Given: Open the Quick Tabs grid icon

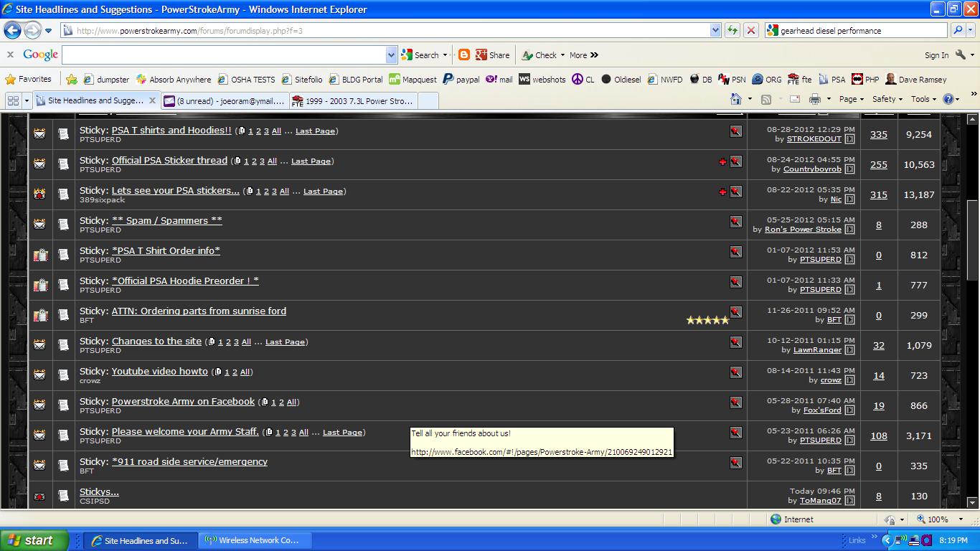Looking at the screenshot, I should coord(13,100).
